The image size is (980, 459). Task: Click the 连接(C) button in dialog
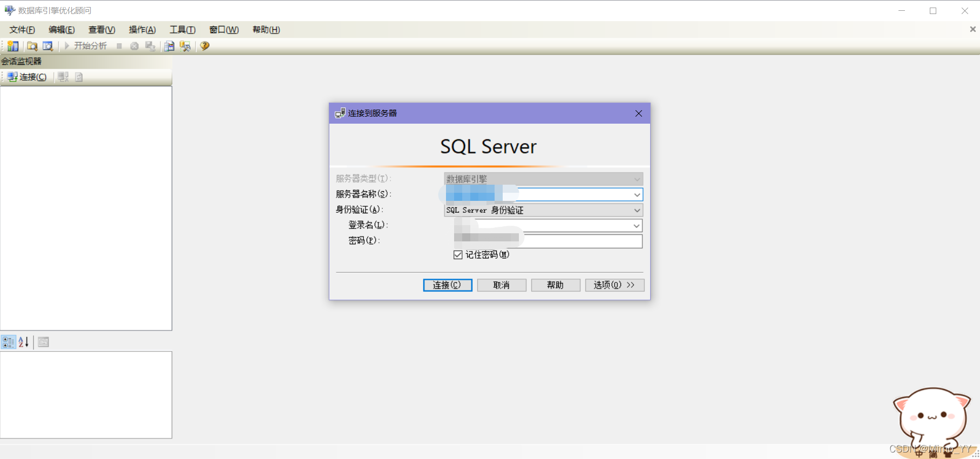tap(448, 285)
